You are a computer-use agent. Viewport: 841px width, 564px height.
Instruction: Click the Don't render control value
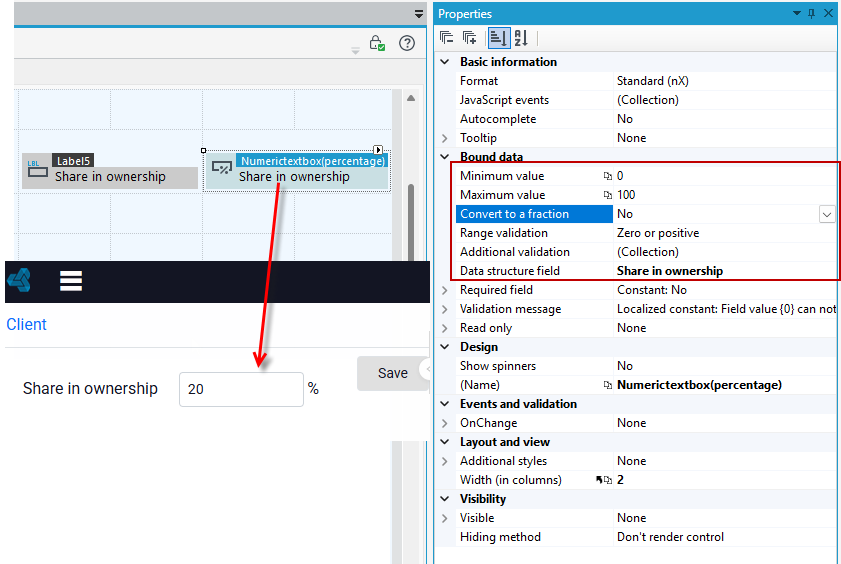click(x=670, y=537)
